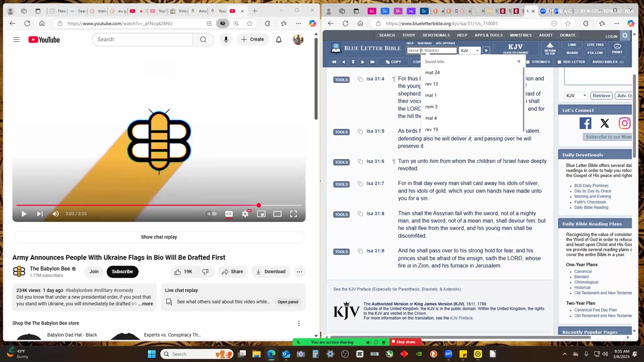Open MINISTRIES menu
Viewport: 644px width, 362px height.
[x=521, y=35]
